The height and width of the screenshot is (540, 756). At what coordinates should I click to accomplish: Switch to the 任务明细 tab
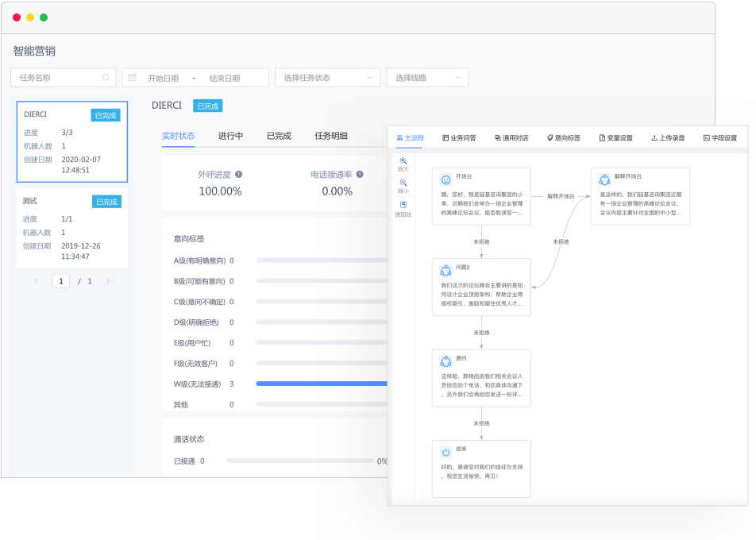331,136
